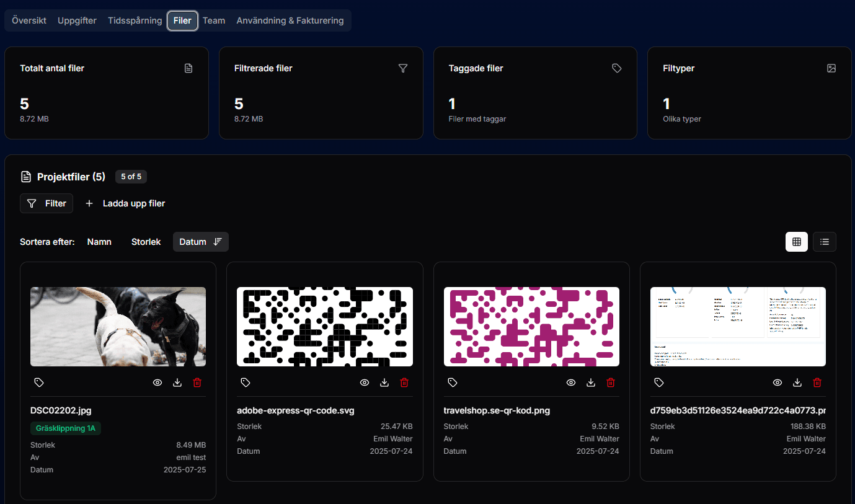Screen dimensions: 855x504
Task: Switch to list view
Action: coord(825,242)
